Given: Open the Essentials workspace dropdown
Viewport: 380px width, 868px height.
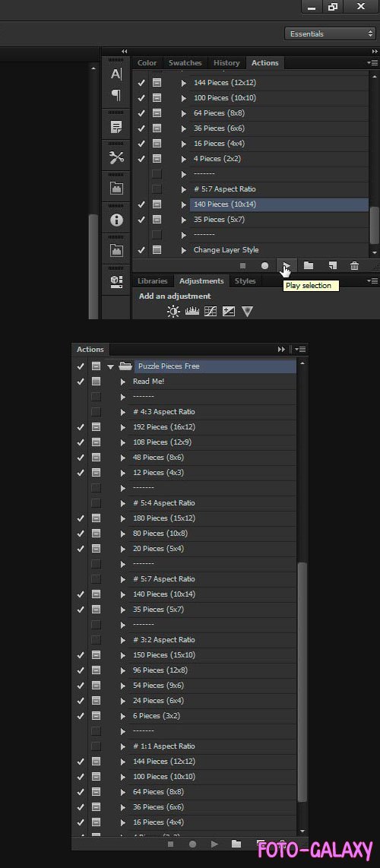Looking at the screenshot, I should (331, 33).
